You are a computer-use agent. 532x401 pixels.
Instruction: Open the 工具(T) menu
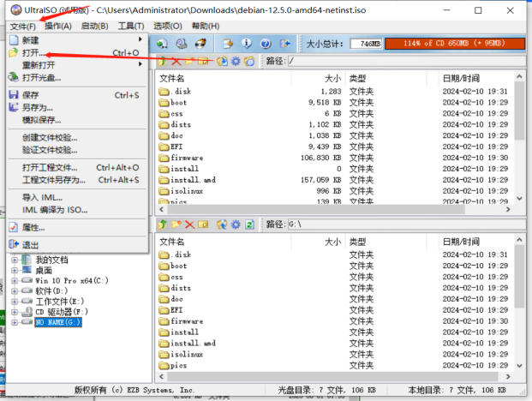130,26
